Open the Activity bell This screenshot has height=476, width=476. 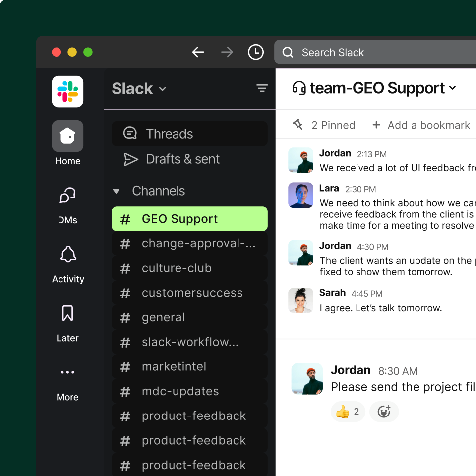tap(68, 265)
